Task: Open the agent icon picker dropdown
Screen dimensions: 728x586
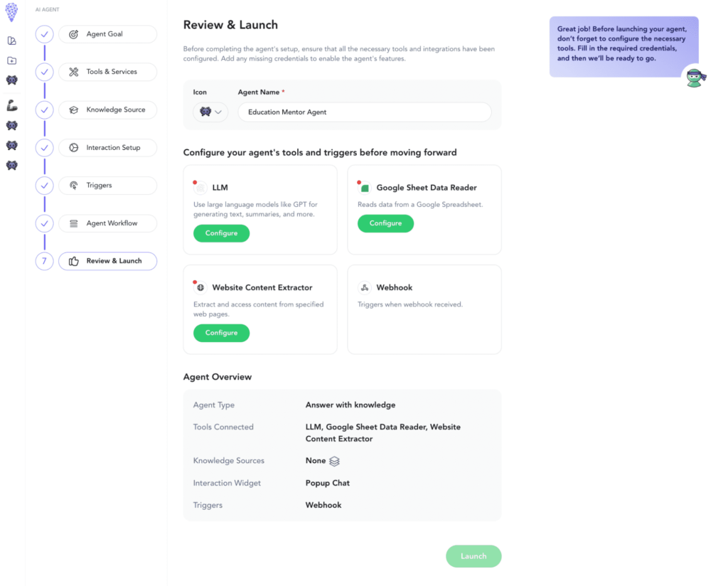Action: [210, 112]
